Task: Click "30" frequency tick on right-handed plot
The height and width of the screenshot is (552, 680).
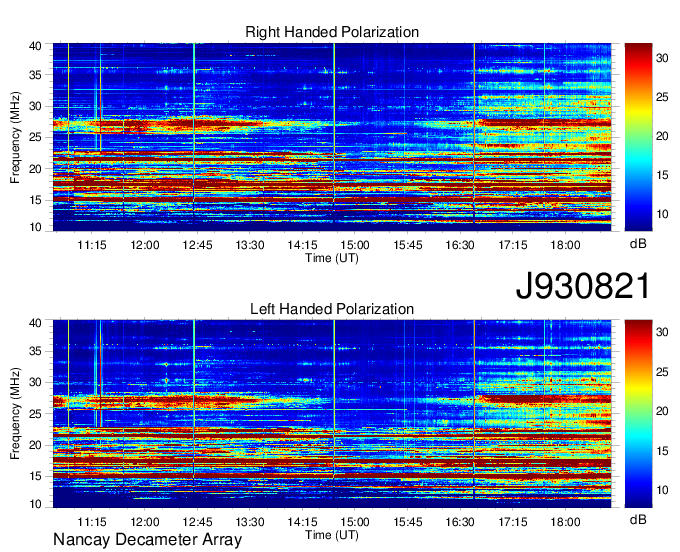Action: (x=36, y=106)
